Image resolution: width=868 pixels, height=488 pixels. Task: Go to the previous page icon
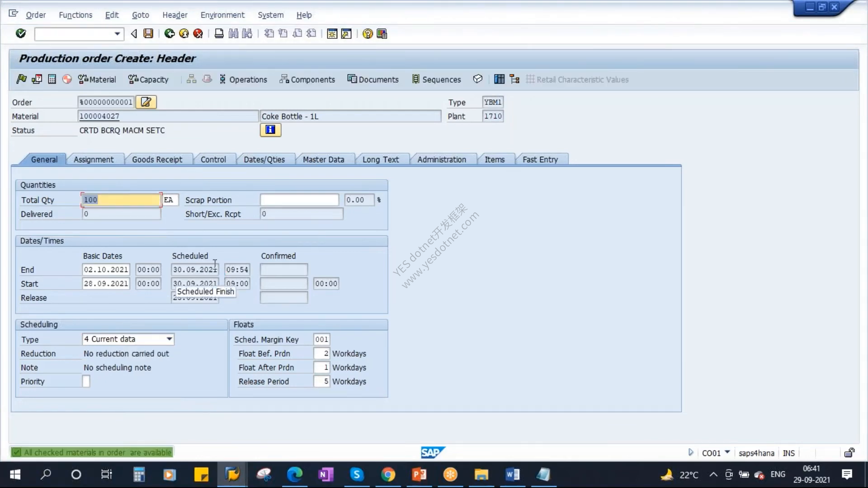tap(283, 33)
